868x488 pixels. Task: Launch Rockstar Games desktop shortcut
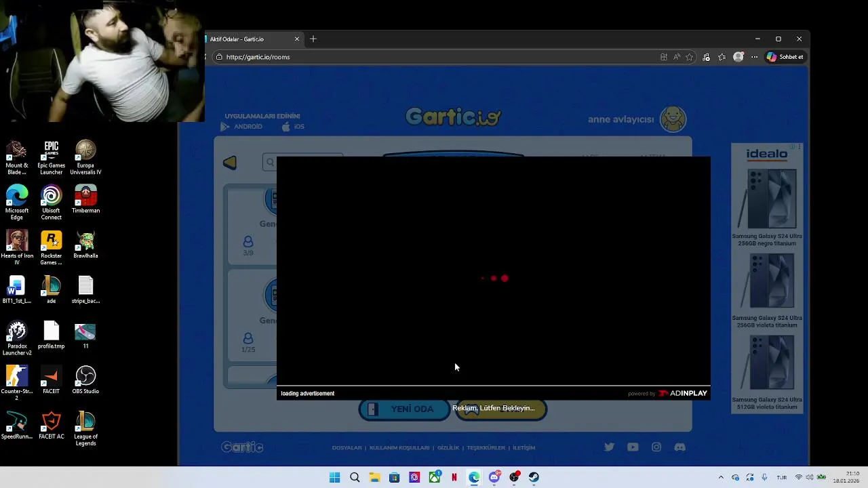(x=52, y=247)
